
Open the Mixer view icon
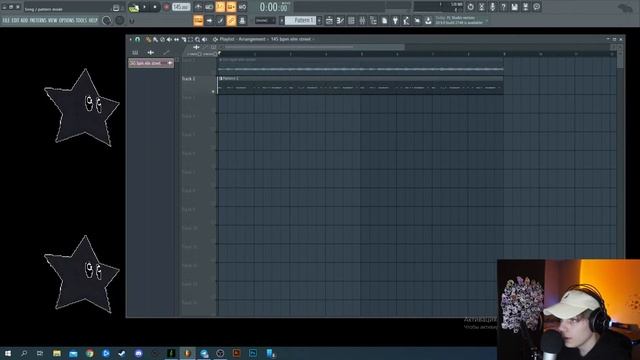(x=362, y=20)
